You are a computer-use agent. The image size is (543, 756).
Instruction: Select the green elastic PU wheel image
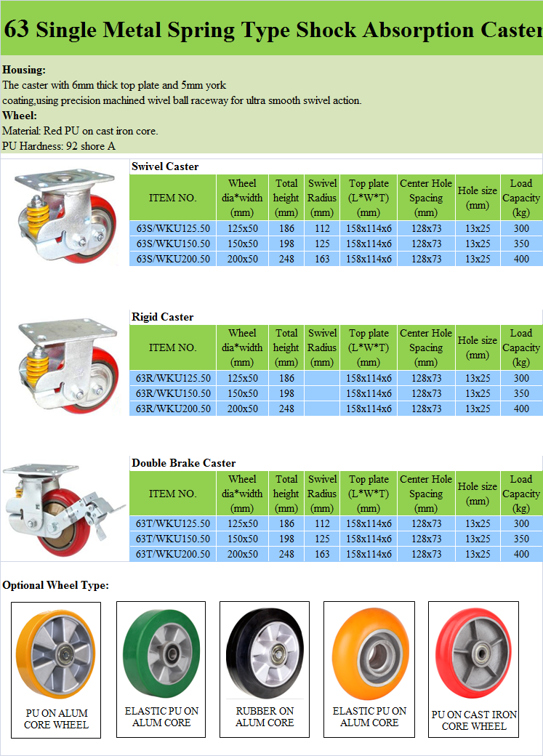pyautogui.click(x=161, y=654)
